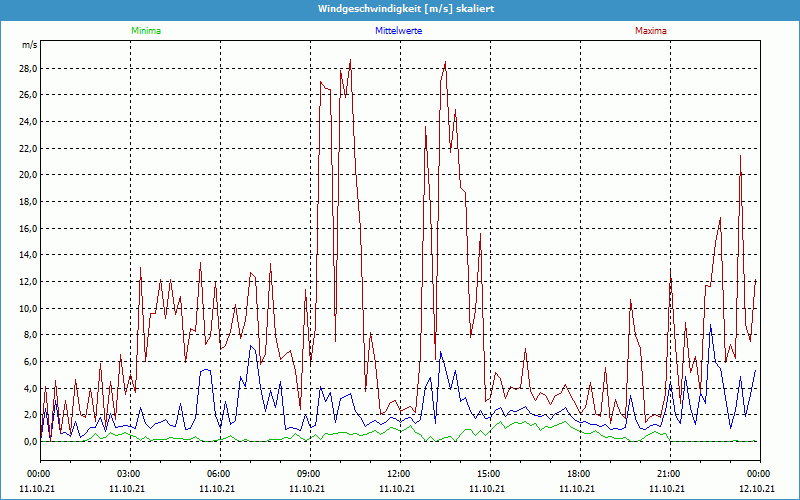This screenshot has height=500, width=800.
Task: Select the blue 'Mittelwerte' legend label
Action: click(x=398, y=31)
